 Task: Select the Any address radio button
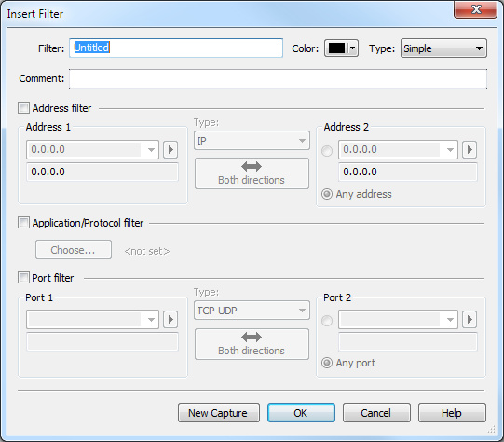click(327, 194)
